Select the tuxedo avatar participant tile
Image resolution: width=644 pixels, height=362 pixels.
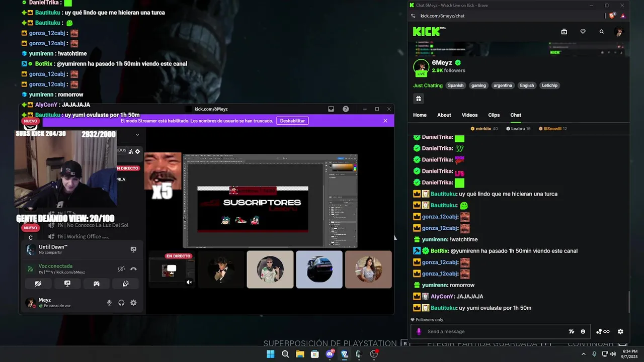(221, 270)
